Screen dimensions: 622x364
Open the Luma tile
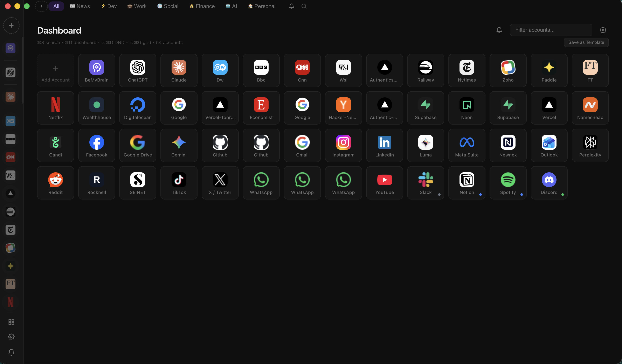(x=426, y=145)
